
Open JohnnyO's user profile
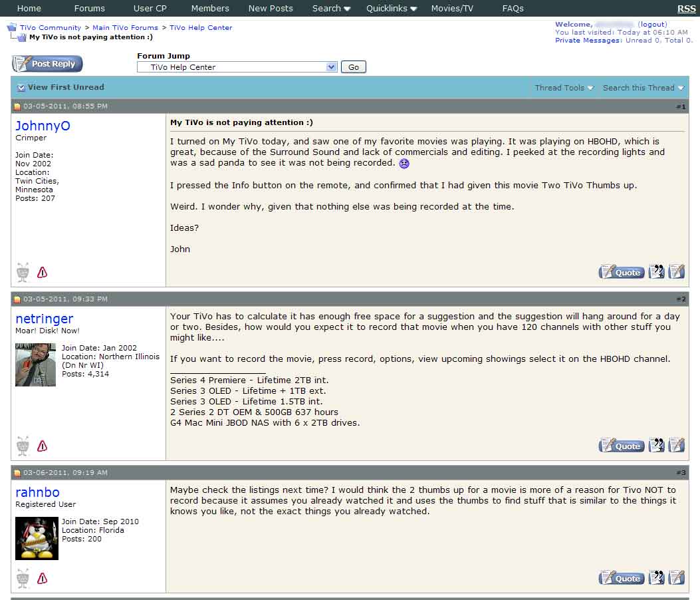43,126
